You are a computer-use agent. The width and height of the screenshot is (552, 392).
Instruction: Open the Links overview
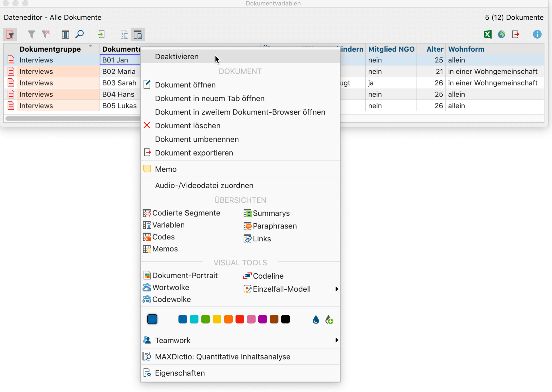257,239
